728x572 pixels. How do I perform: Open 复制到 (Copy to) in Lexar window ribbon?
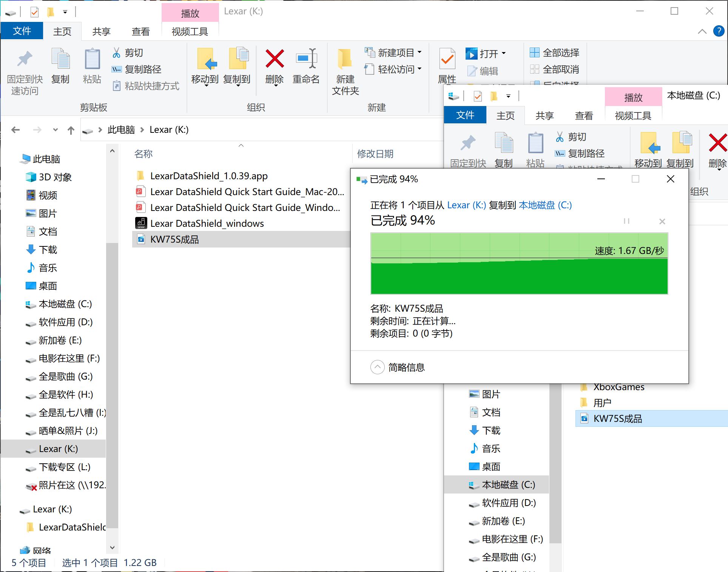click(x=237, y=67)
